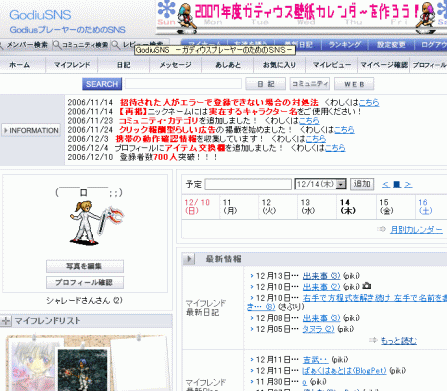Screen dimensions: 447x391
Task: Click the game character photo in friend list
Action: (x=82, y=370)
